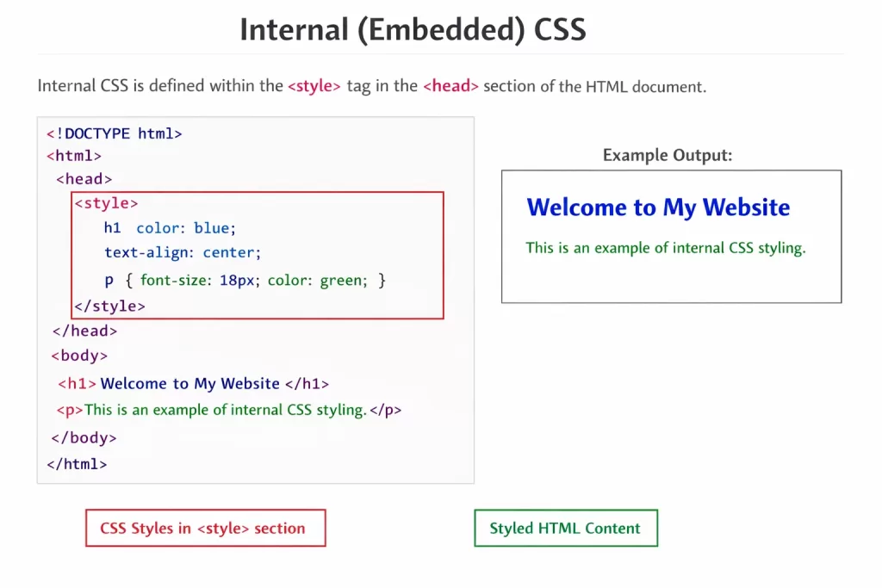The width and height of the screenshot is (882, 588).
Task: Click the green output paragraph about internal CSS
Action: (x=666, y=248)
